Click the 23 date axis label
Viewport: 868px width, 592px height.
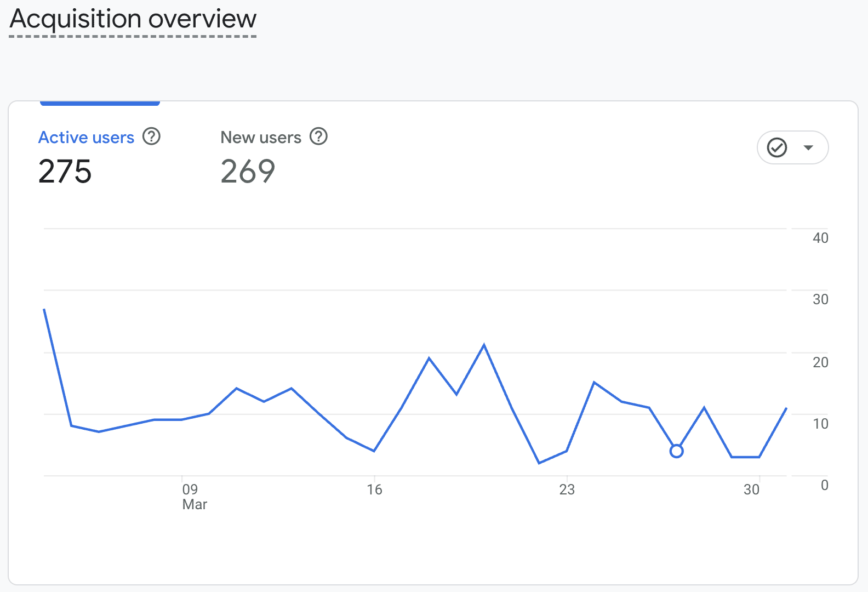pyautogui.click(x=567, y=489)
